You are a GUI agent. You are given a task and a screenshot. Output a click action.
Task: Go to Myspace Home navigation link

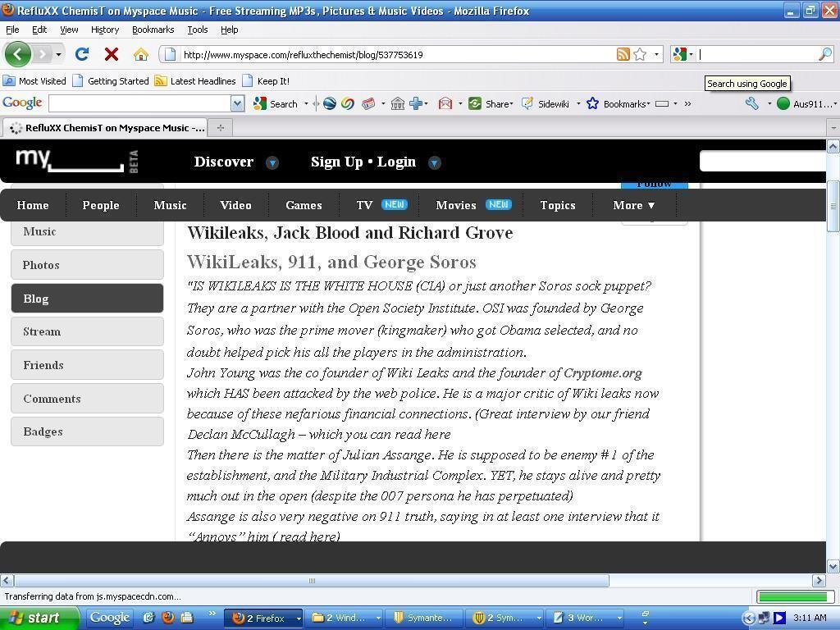(33, 205)
